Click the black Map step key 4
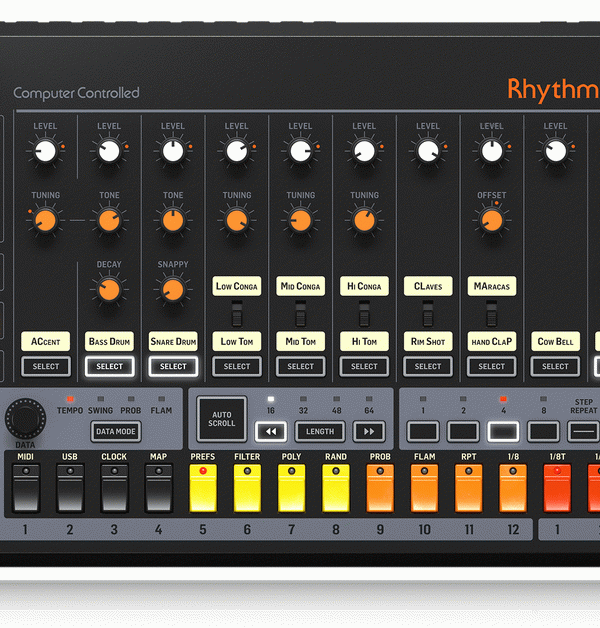The image size is (600, 628). click(x=159, y=488)
